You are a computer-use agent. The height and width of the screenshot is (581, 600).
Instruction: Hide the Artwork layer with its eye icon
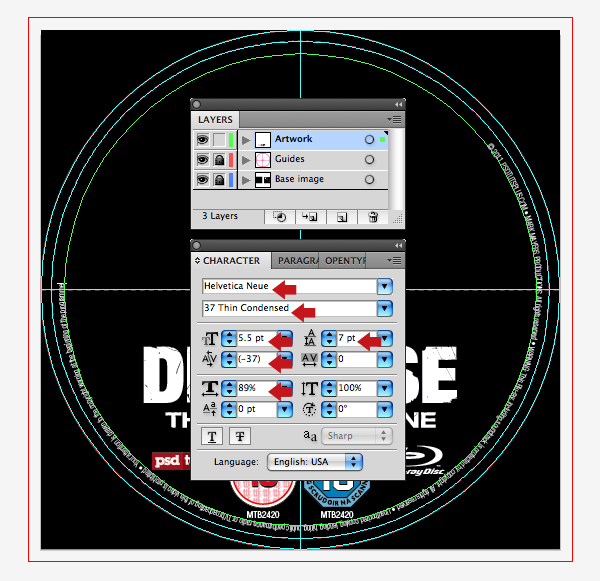[202, 140]
